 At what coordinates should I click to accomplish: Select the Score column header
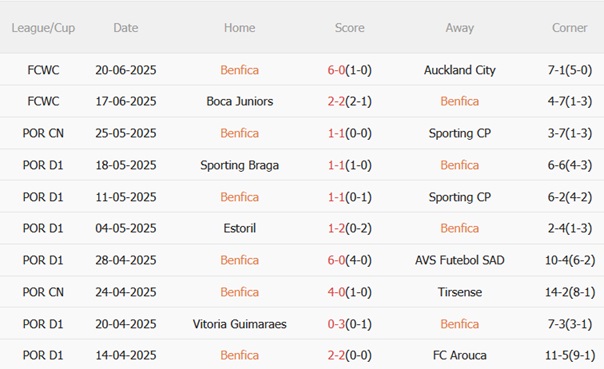[349, 28]
